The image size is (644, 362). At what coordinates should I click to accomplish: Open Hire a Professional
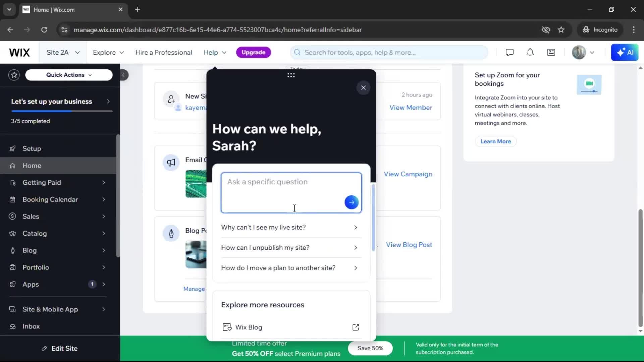(164, 53)
